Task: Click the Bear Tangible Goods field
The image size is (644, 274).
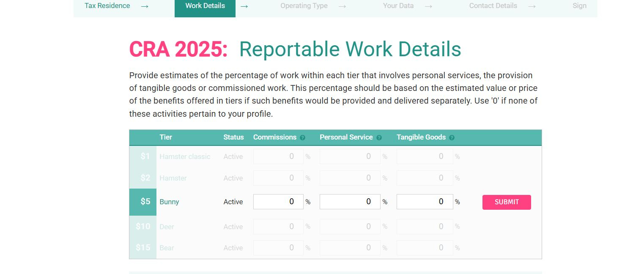Action: point(425,248)
